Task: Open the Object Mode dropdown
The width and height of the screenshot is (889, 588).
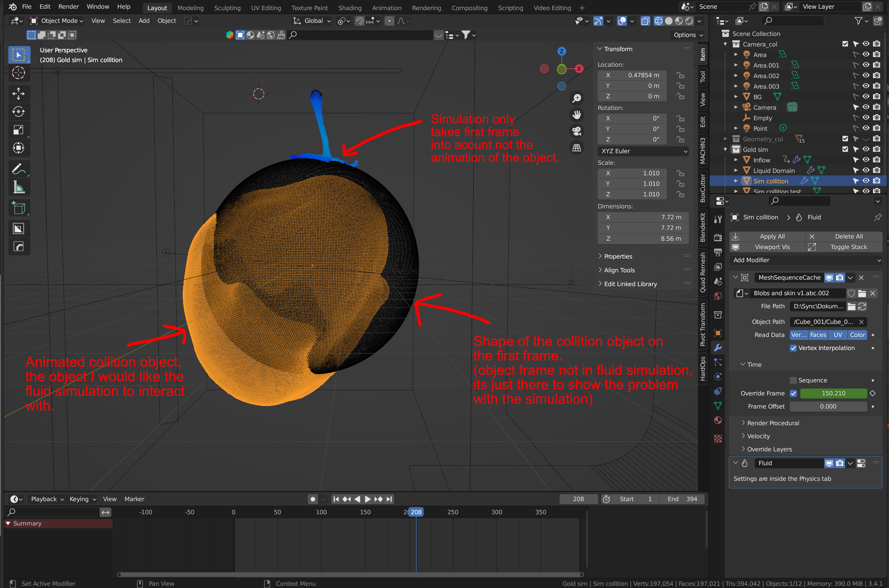Action: coord(57,21)
